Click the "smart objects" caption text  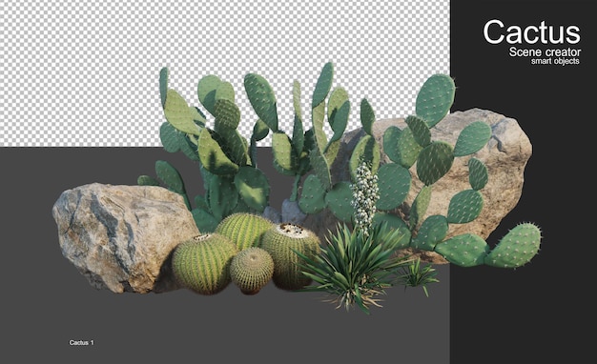555,61
